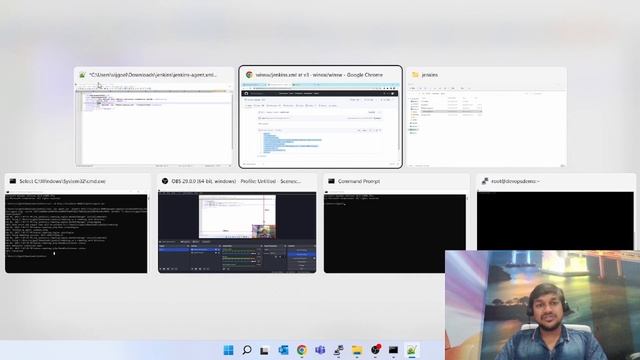Viewport: 640px width, 360px height.
Task: Select the Command Prompt window thumbnail
Action: (x=396, y=223)
